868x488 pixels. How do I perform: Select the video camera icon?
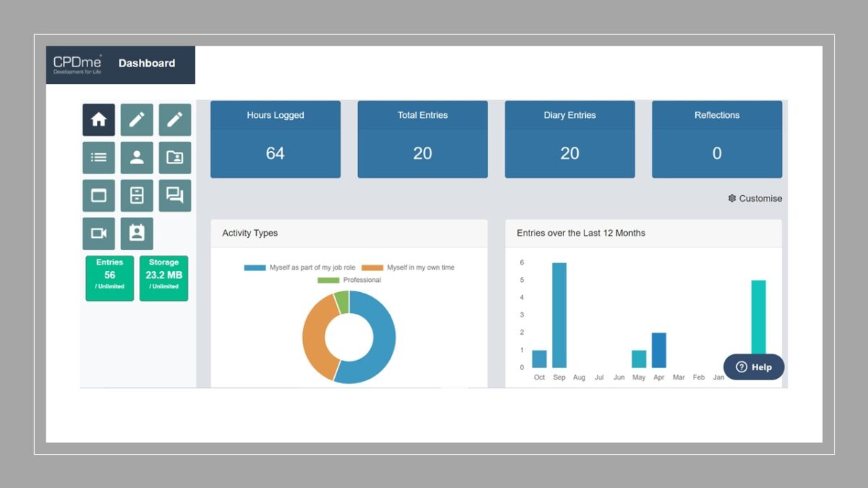98,233
